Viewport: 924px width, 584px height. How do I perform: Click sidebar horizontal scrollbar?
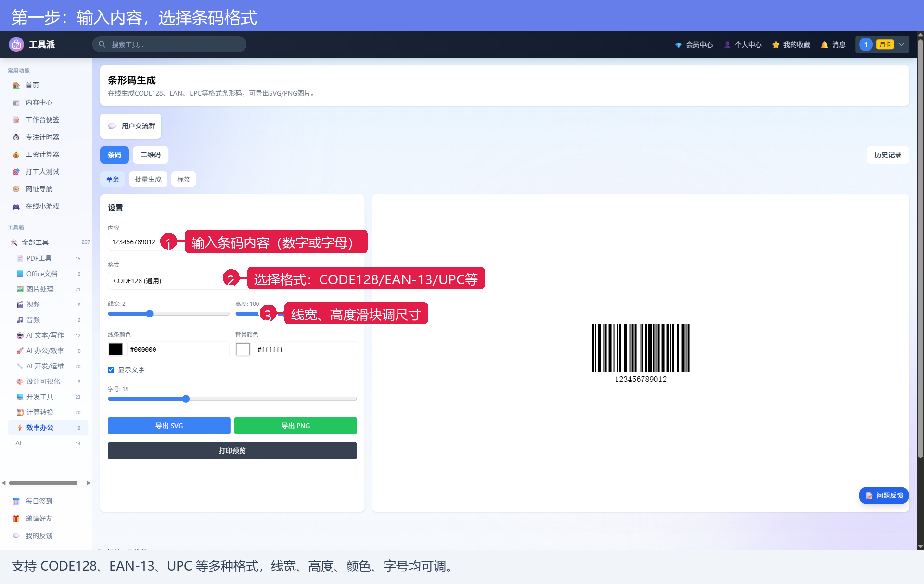(43, 483)
